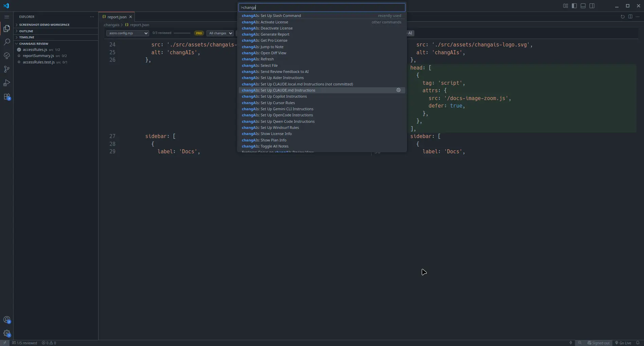Open notifications bell in status bar

click(638, 343)
